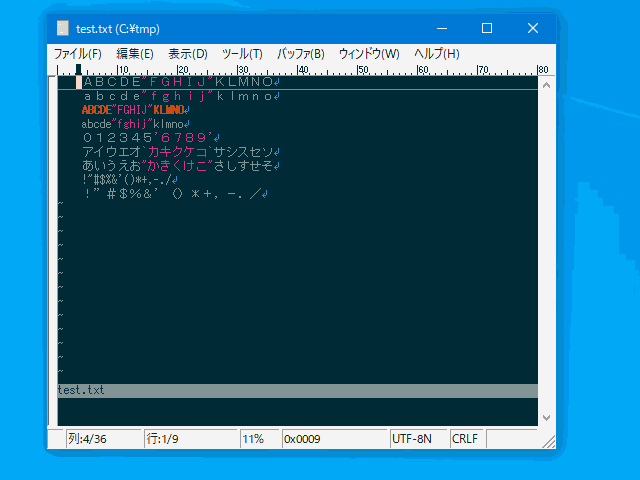Click the 0x0009 character code field
The image size is (640, 480).
pos(334,439)
